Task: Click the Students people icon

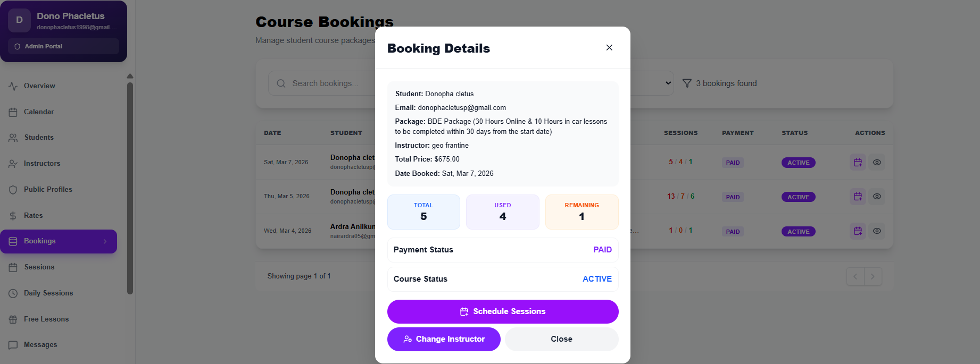Action: click(x=13, y=138)
